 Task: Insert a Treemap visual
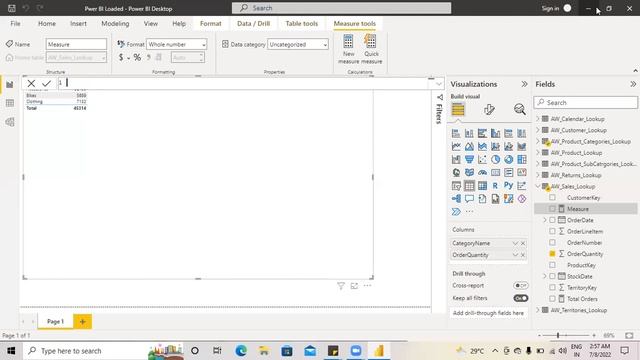tap(521, 160)
